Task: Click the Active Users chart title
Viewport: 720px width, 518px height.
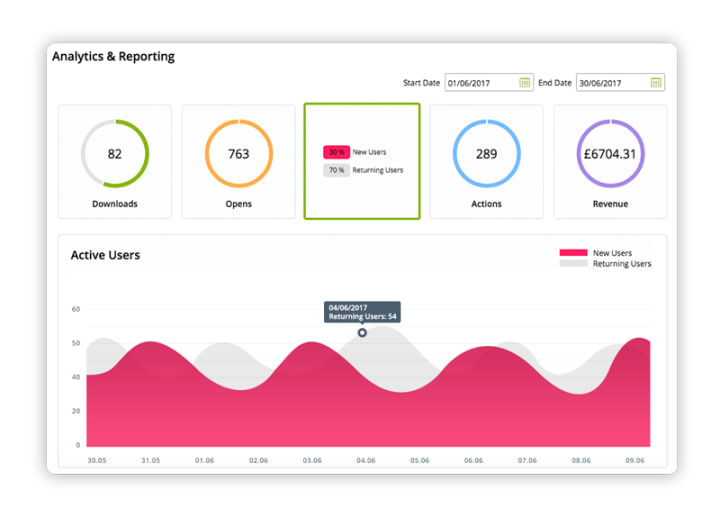Action: click(105, 255)
